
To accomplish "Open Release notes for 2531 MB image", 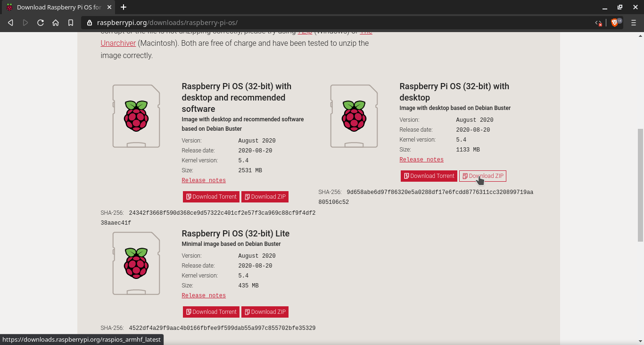I will coord(204,180).
